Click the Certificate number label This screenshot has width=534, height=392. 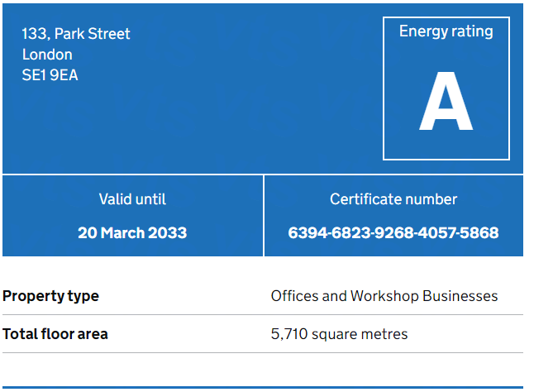point(393,199)
